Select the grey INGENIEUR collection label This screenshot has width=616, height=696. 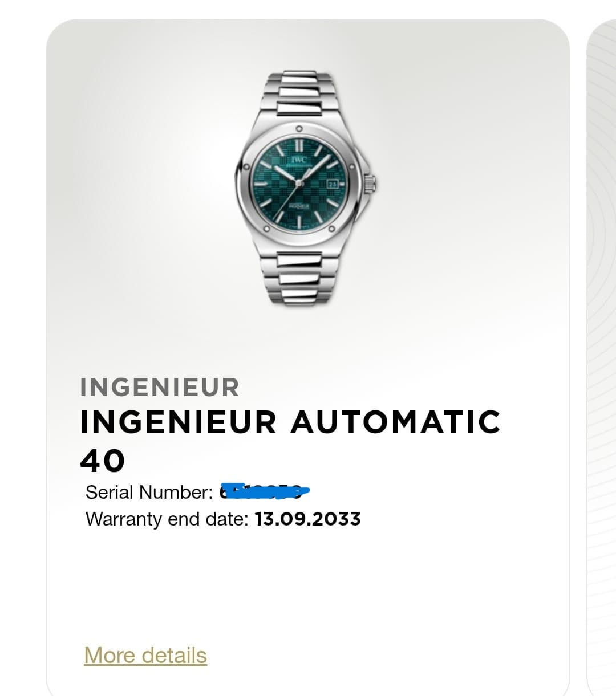click(160, 387)
